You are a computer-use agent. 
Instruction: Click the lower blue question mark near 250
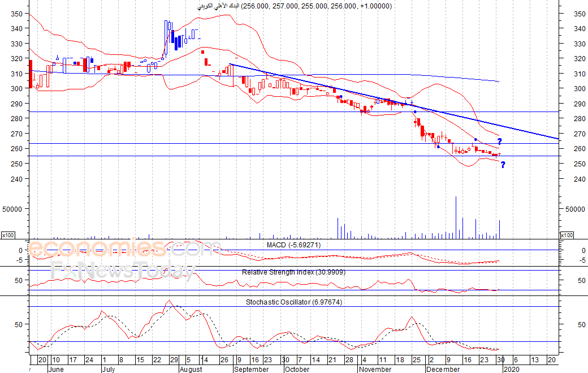(x=503, y=164)
